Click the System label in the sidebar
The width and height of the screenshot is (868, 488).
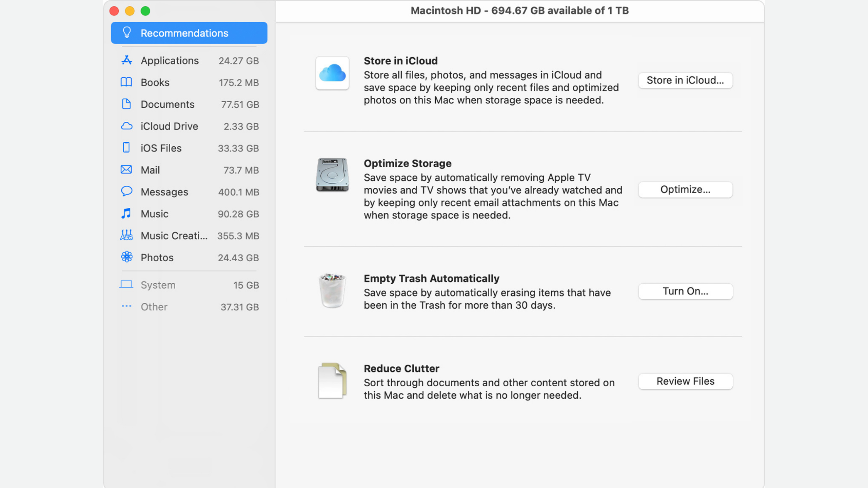coord(158,285)
